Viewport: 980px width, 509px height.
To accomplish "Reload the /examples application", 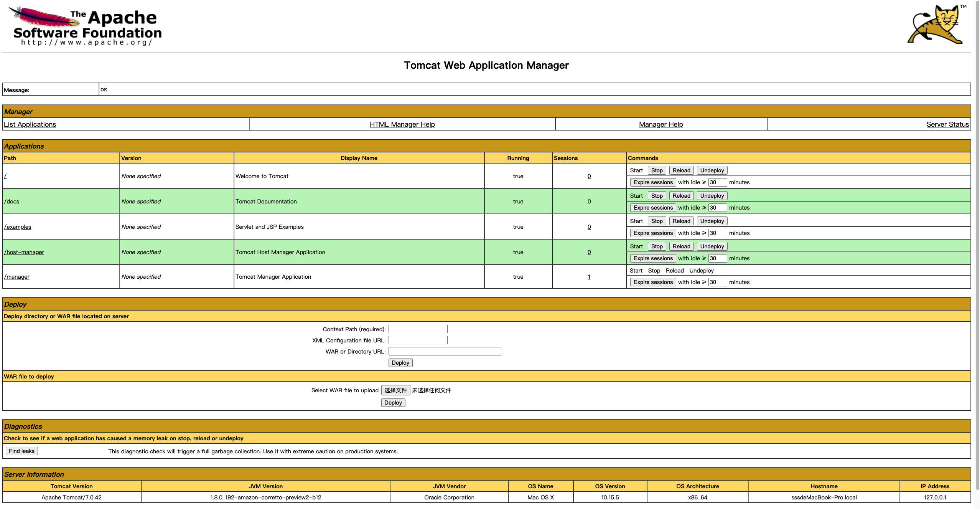I will [681, 221].
